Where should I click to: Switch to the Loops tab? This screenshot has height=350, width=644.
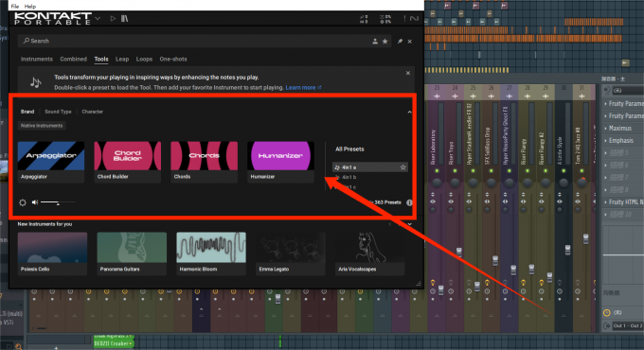[144, 59]
